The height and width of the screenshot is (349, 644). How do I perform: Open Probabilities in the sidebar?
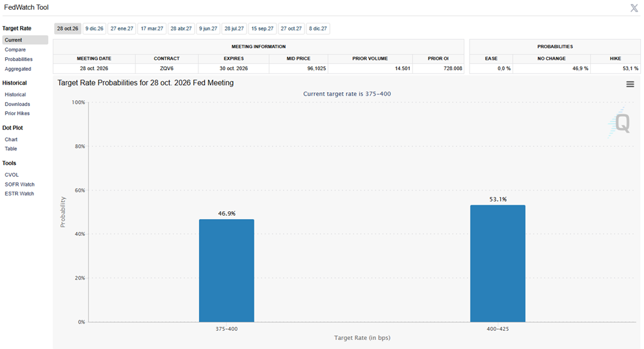click(x=18, y=59)
